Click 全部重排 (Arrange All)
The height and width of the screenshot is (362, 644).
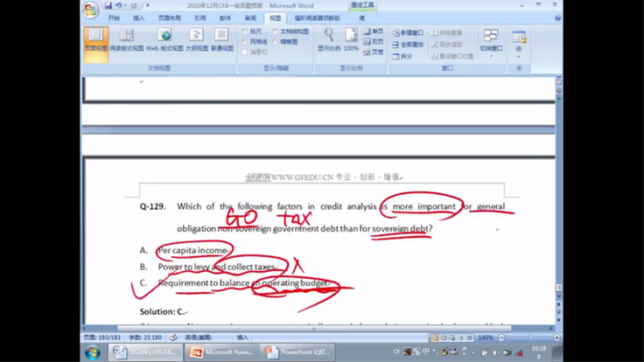408,45
